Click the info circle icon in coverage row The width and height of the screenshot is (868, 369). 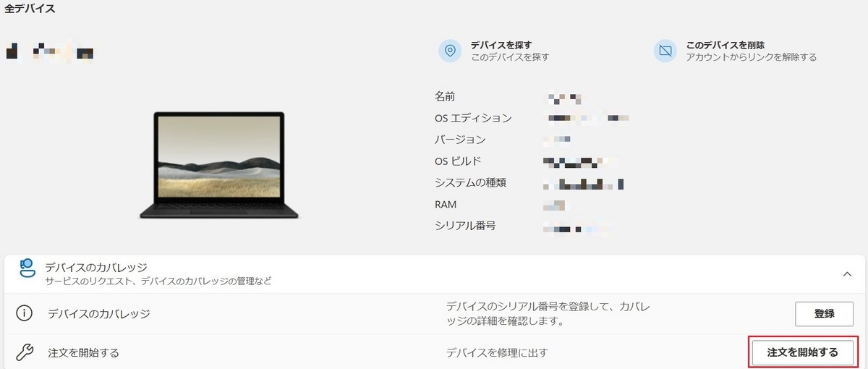[25, 314]
